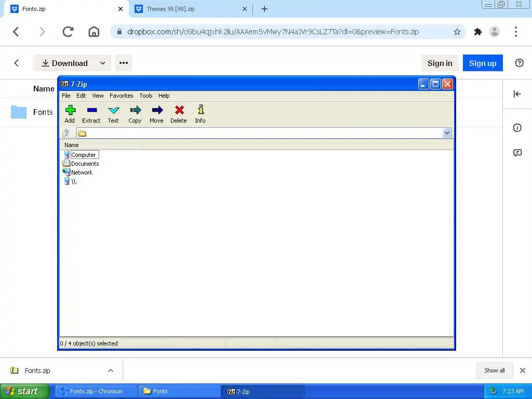Click the Extract tool in 7-Zip

(91, 114)
